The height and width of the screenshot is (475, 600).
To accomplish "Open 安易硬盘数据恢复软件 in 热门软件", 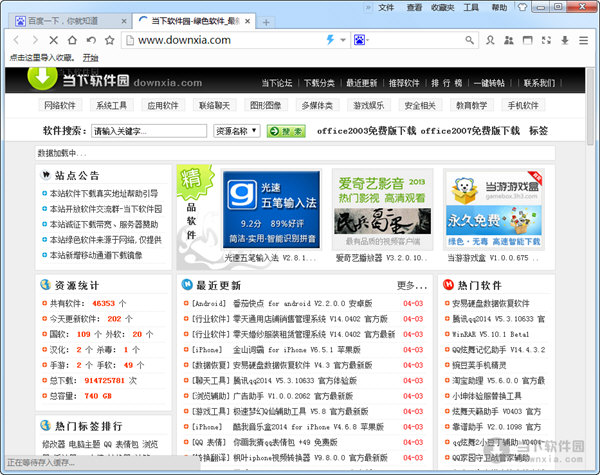I will (491, 304).
